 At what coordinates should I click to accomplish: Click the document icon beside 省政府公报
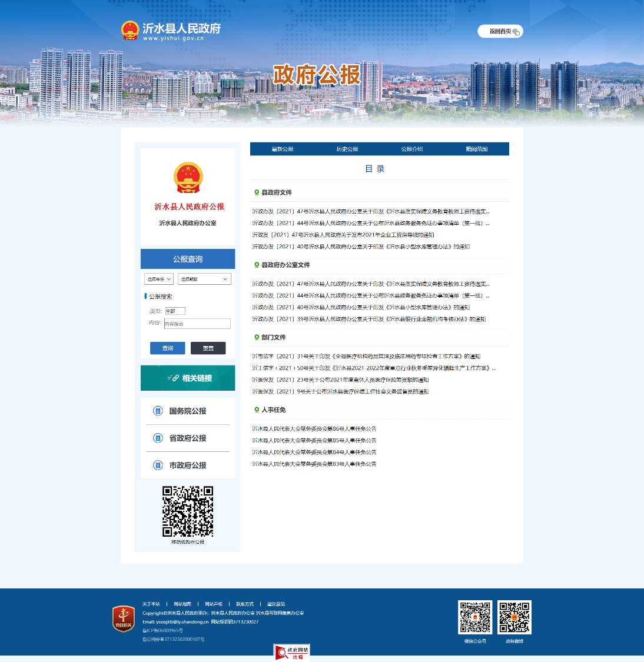point(158,438)
